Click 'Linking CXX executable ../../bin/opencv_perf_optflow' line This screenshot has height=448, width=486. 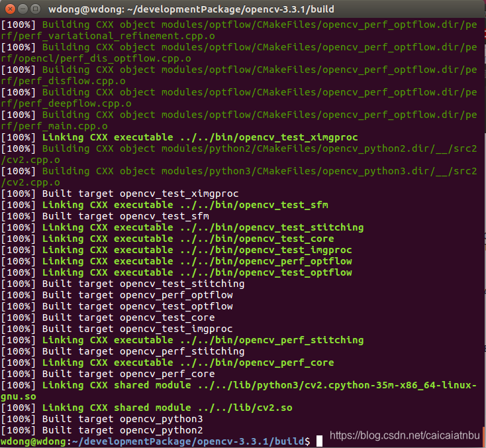tap(176, 261)
